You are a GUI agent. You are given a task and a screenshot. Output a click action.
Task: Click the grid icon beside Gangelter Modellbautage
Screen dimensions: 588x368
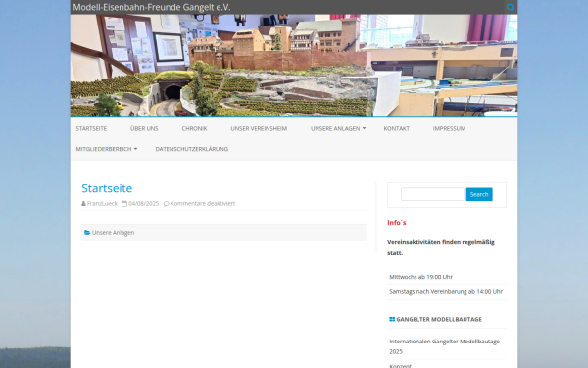tap(392, 319)
